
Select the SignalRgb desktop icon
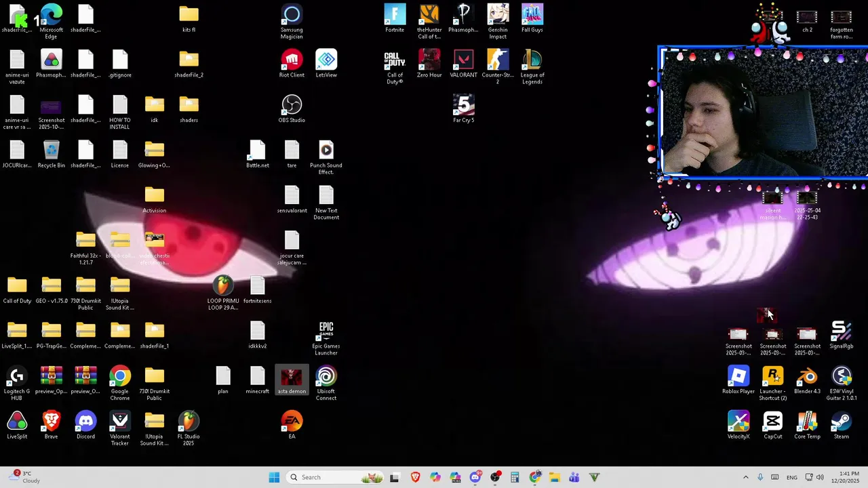click(x=842, y=335)
